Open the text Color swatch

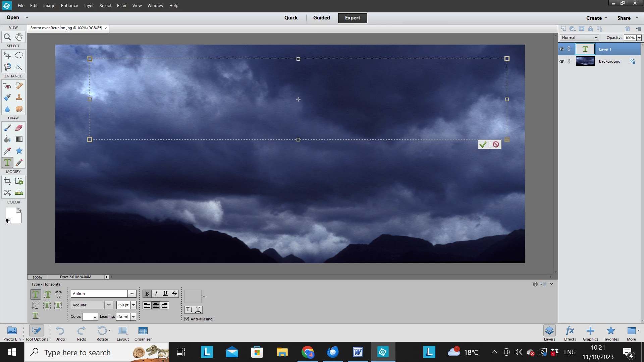click(90, 316)
